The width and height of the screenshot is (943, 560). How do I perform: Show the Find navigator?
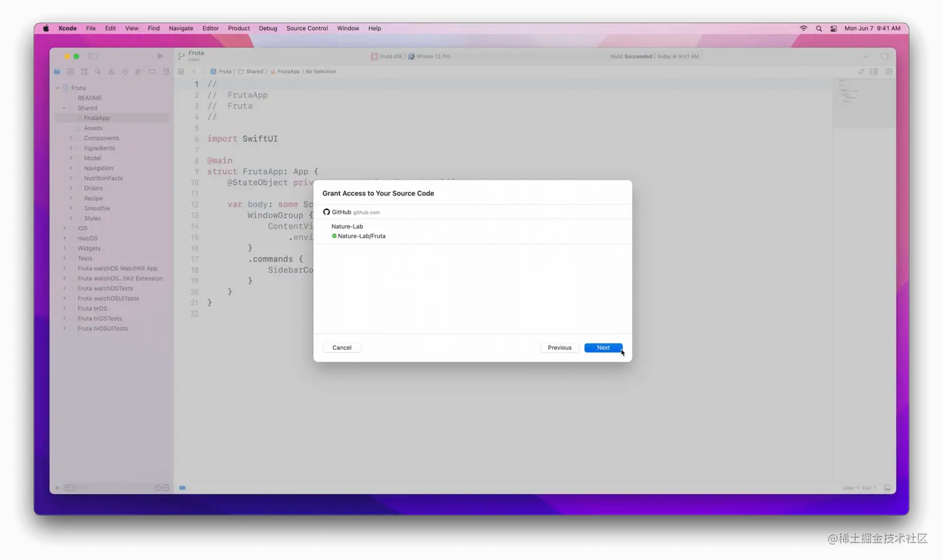(98, 72)
